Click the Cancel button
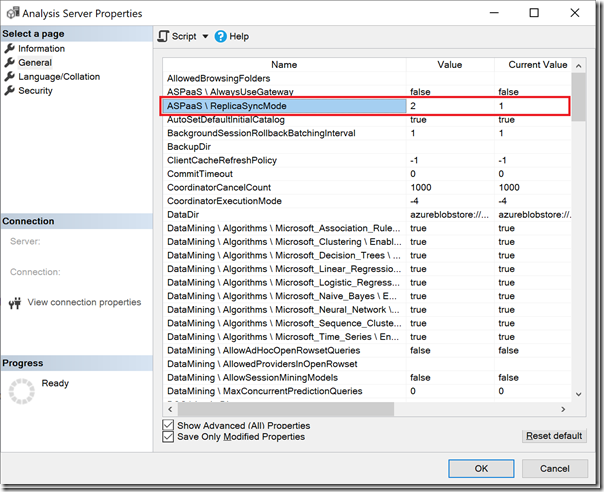This screenshot has height=492, width=604. coord(555,468)
